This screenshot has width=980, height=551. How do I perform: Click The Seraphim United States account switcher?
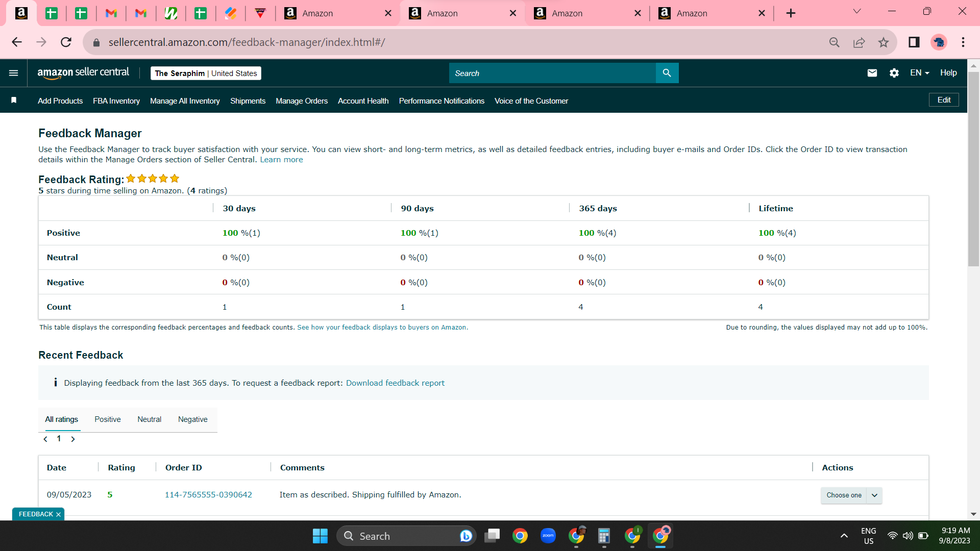click(206, 73)
